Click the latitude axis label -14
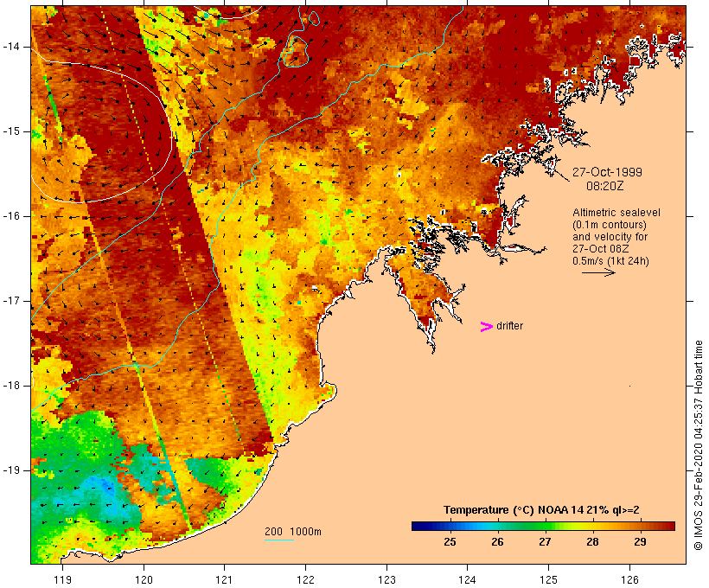The width and height of the screenshot is (709, 588). tap(11, 47)
